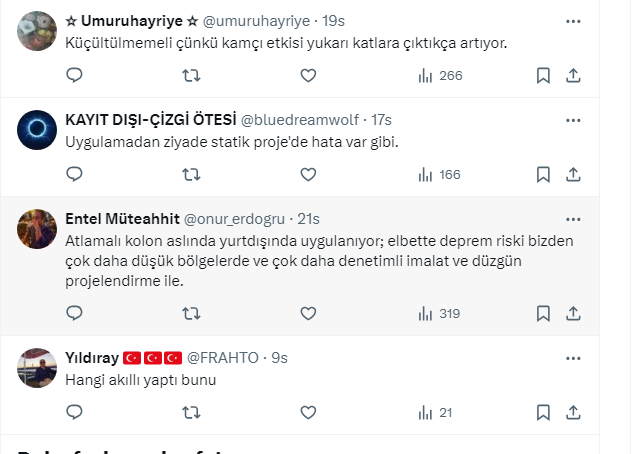Screen dimensions: 640x454
Task: Bookmark the Yıldıray tweet
Action: pos(543,412)
